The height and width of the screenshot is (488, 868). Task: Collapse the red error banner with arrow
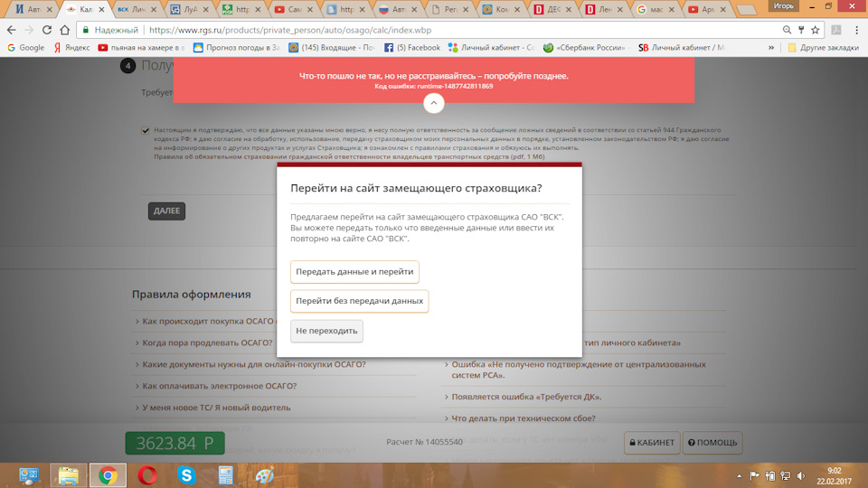click(x=433, y=103)
